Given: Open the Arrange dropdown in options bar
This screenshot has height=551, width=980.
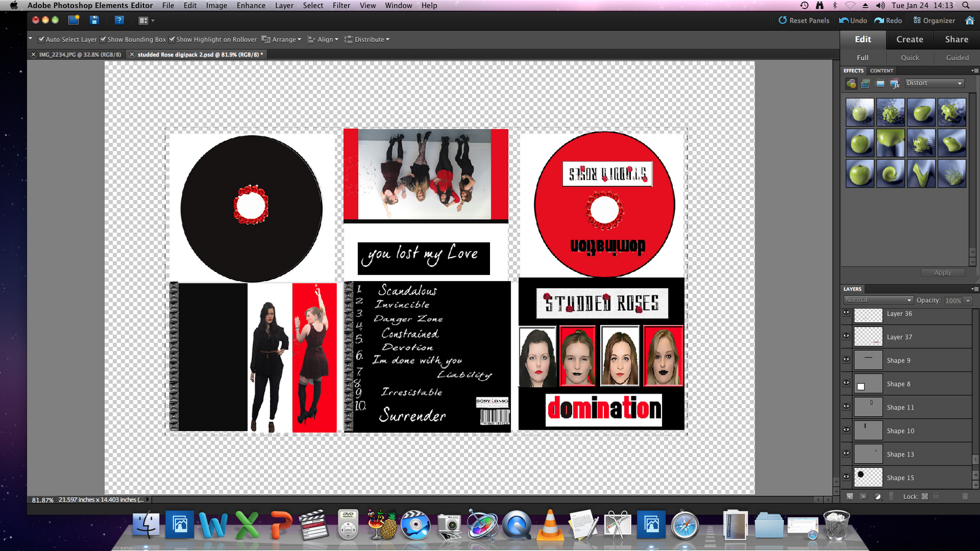Looking at the screenshot, I should click(x=282, y=40).
